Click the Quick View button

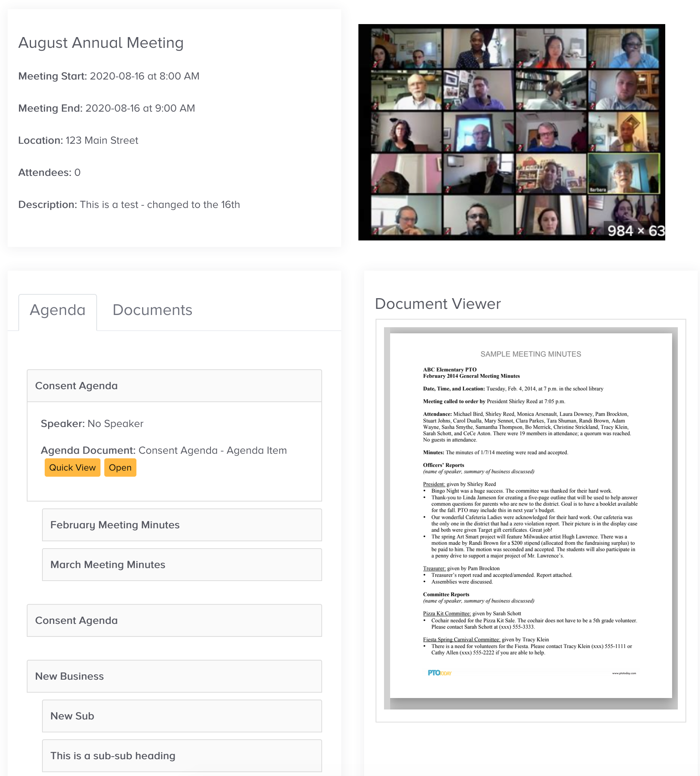pos(72,468)
